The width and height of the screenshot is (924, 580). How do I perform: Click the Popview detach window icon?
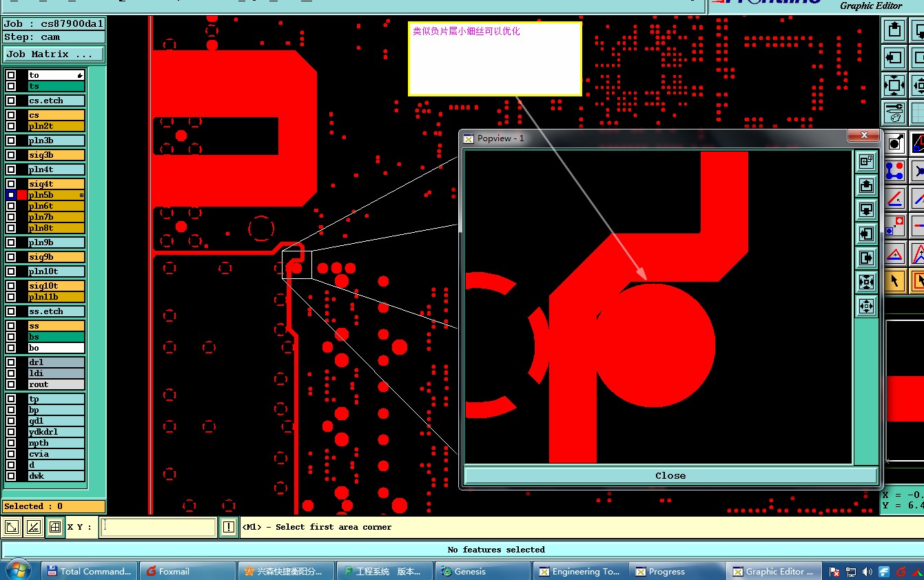(866, 161)
